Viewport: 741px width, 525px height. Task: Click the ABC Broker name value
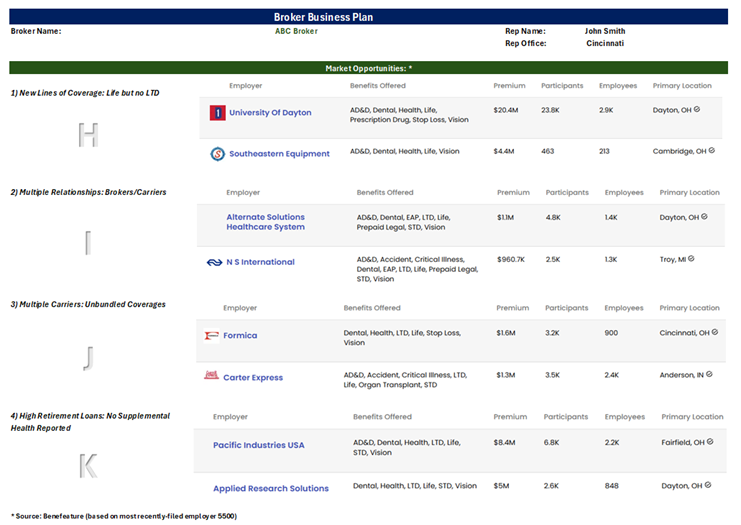coord(296,31)
